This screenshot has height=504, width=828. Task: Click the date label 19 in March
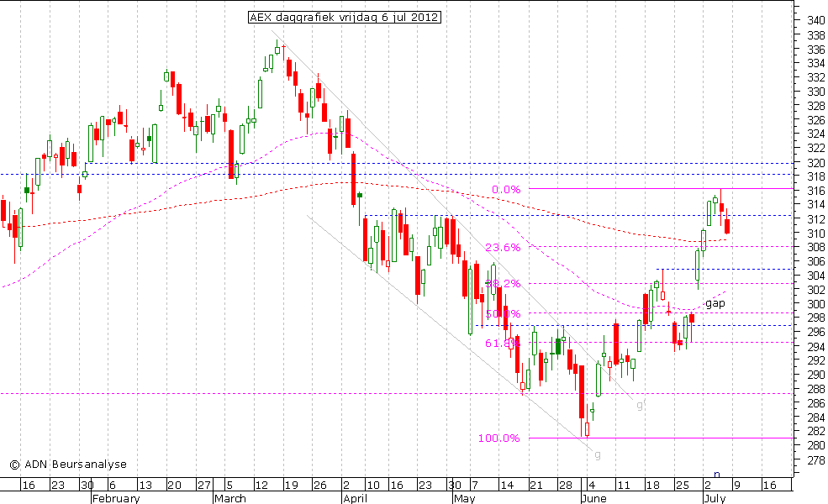point(291,485)
